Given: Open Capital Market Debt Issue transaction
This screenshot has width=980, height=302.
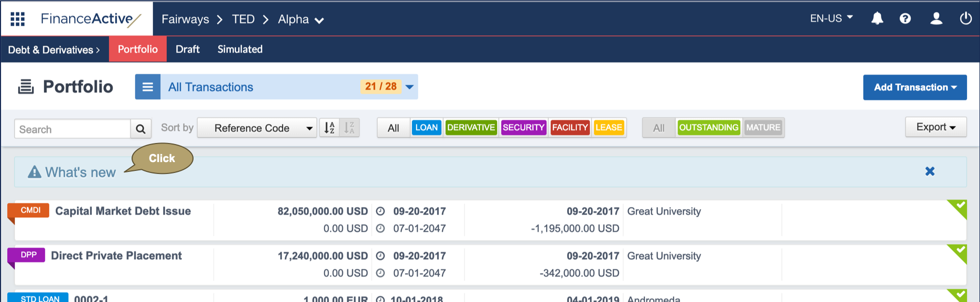Looking at the screenshot, I should tap(123, 211).
